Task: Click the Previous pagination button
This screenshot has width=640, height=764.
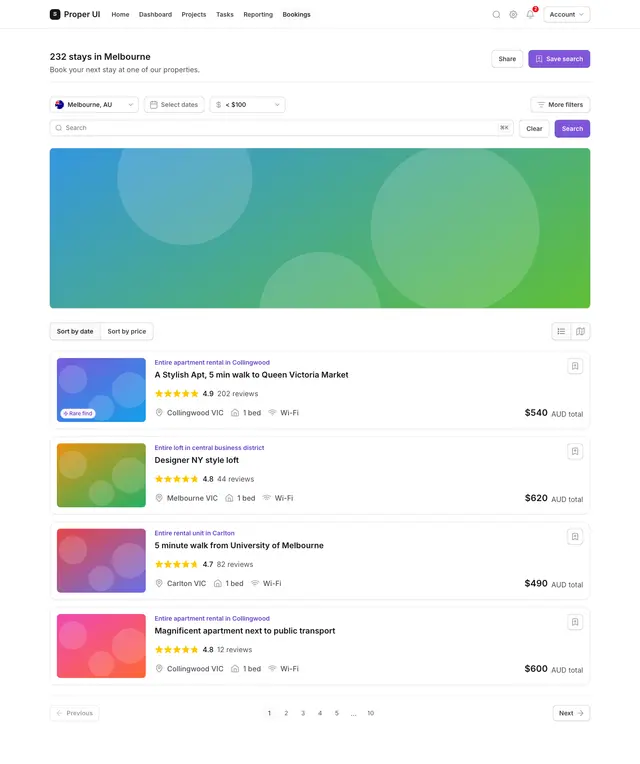Action: [75, 713]
